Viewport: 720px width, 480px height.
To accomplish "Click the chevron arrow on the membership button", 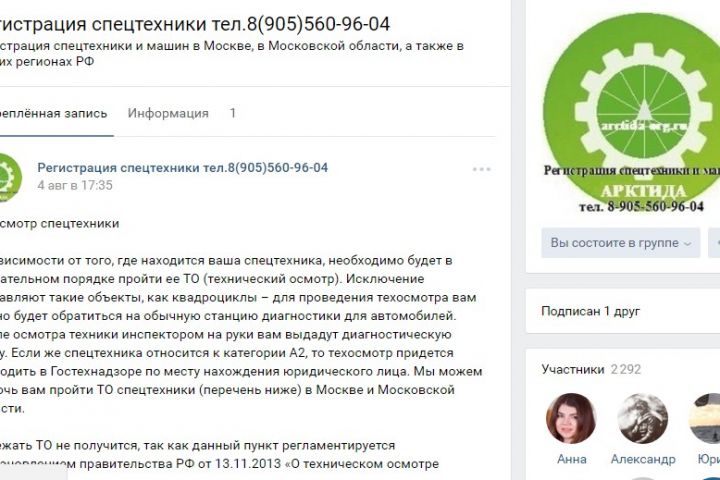I will pyautogui.click(x=687, y=243).
